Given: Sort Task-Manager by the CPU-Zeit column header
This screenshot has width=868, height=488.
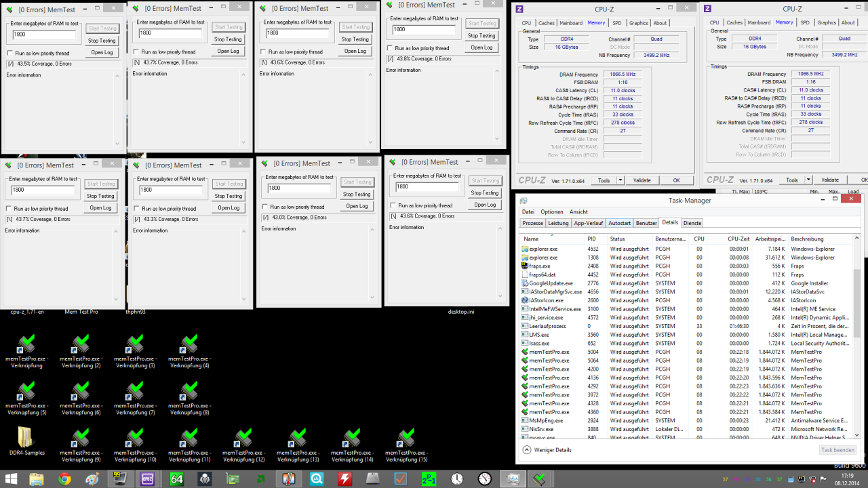Looking at the screenshot, I should pos(728,239).
